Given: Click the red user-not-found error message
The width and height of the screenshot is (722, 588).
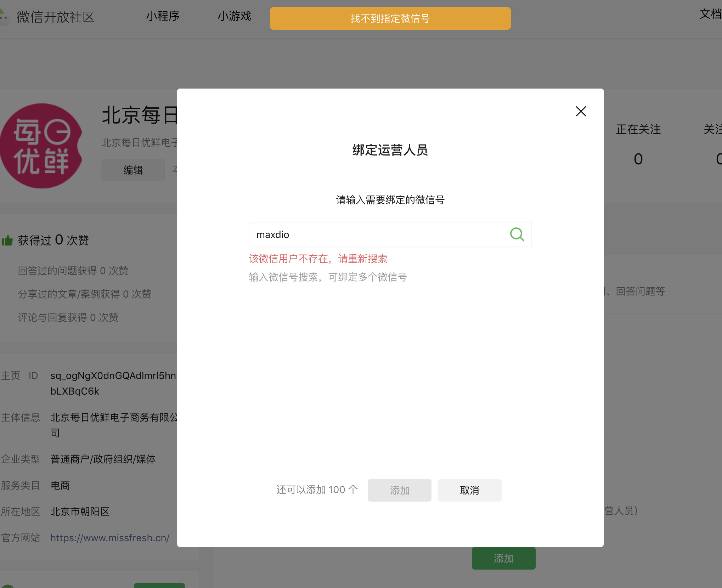Looking at the screenshot, I should pos(318,259).
